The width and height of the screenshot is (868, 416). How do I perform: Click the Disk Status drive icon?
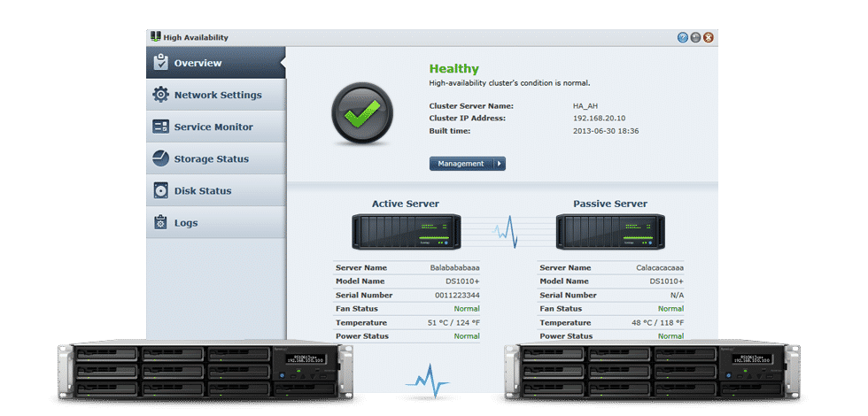coord(160,191)
